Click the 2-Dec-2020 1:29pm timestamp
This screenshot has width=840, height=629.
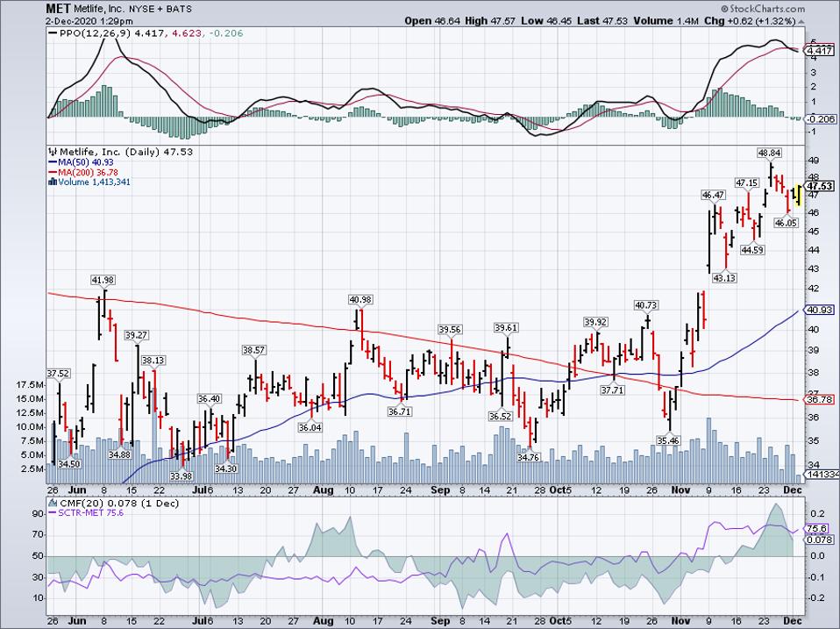89,21
